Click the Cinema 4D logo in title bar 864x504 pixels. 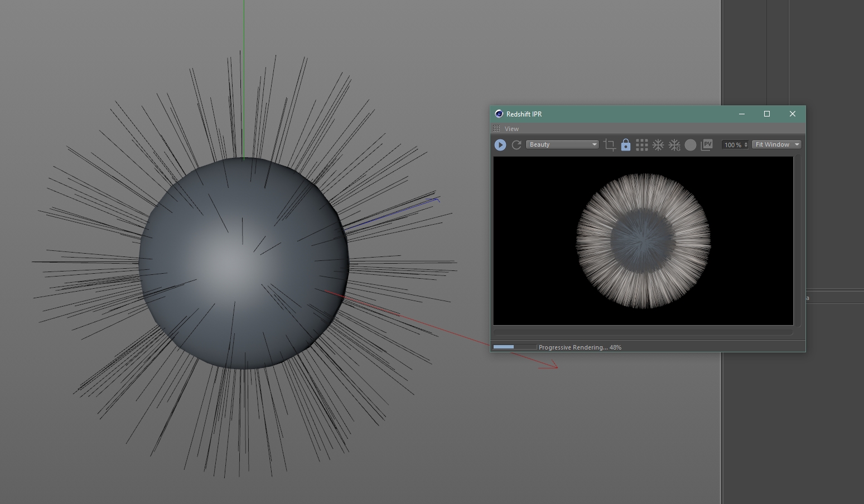pyautogui.click(x=499, y=114)
